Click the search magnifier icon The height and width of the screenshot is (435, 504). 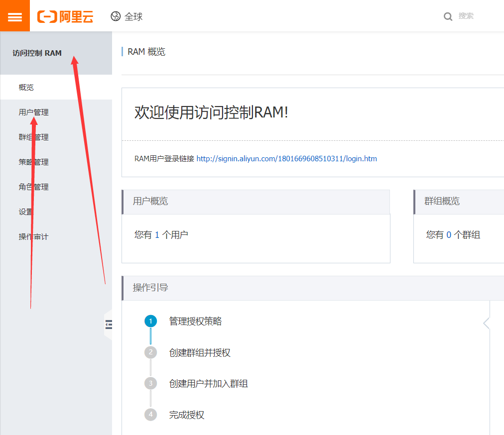point(448,16)
